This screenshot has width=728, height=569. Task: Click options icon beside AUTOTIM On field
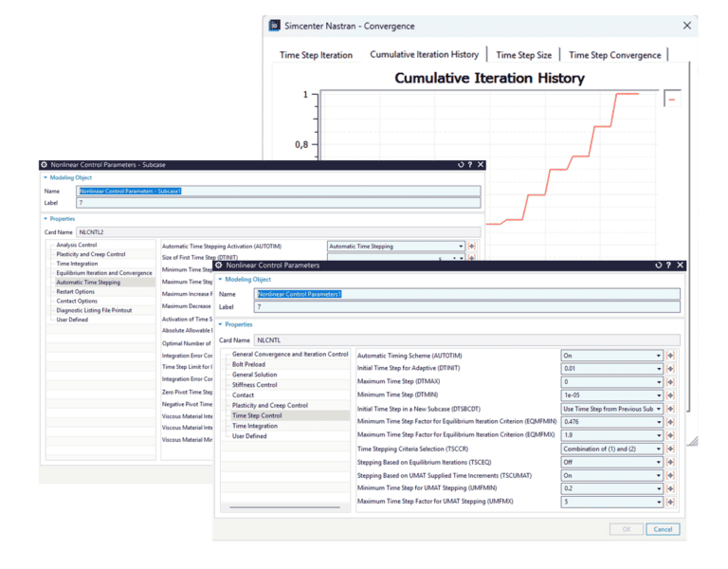click(670, 356)
